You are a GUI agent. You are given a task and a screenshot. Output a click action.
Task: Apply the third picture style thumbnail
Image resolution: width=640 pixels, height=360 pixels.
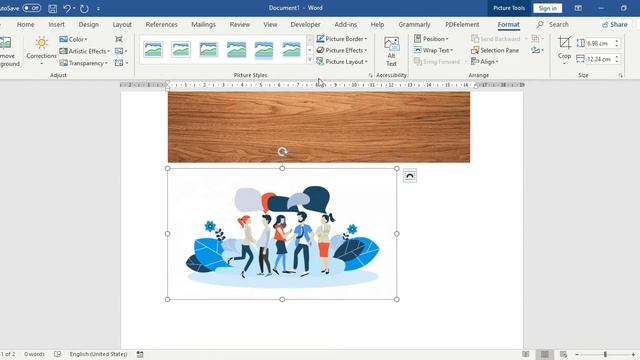click(209, 49)
